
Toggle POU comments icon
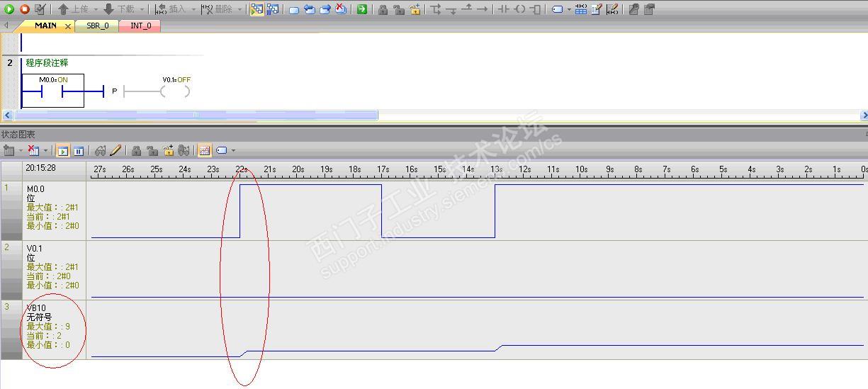point(597,9)
